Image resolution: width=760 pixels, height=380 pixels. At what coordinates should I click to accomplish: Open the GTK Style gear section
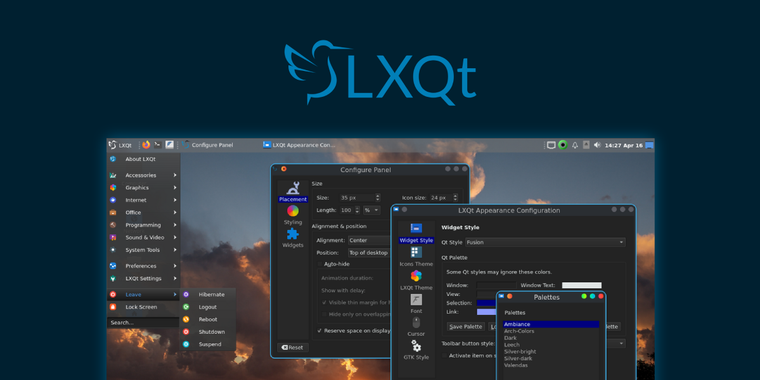416,350
